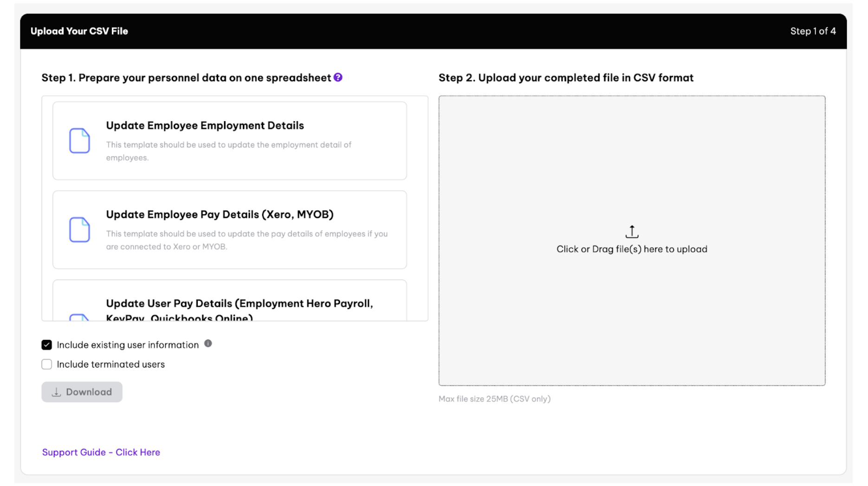Open the Support Guide - Click Here link
868x486 pixels.
[101, 452]
